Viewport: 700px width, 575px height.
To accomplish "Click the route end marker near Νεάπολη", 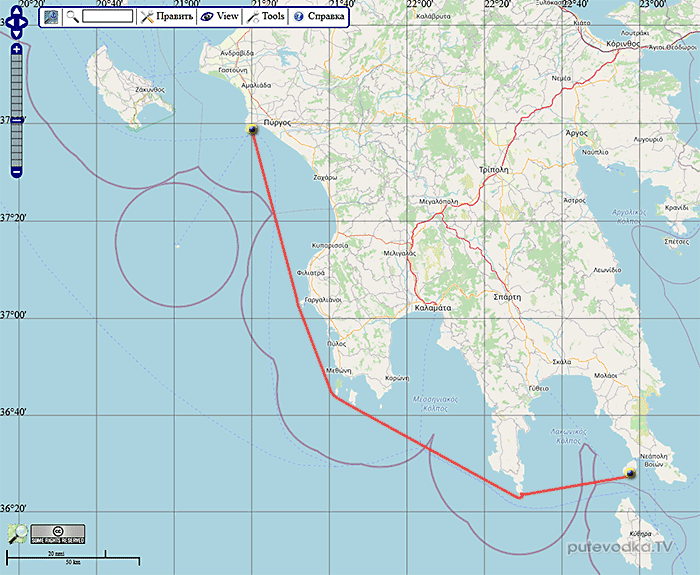I will click(x=630, y=473).
